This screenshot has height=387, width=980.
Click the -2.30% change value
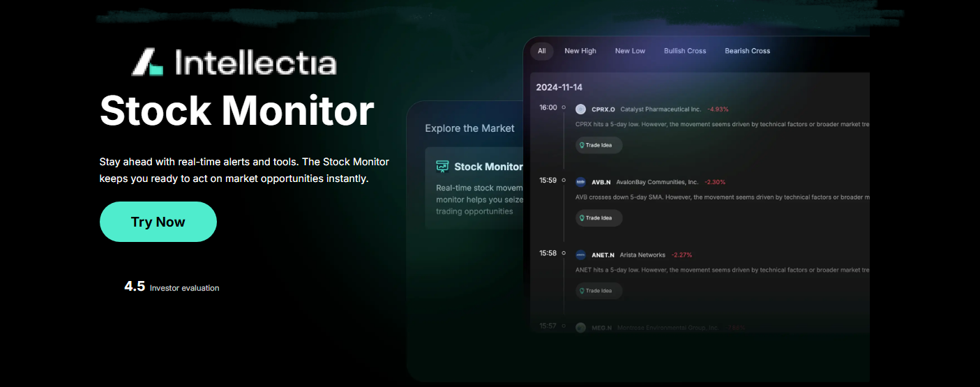[x=715, y=182]
